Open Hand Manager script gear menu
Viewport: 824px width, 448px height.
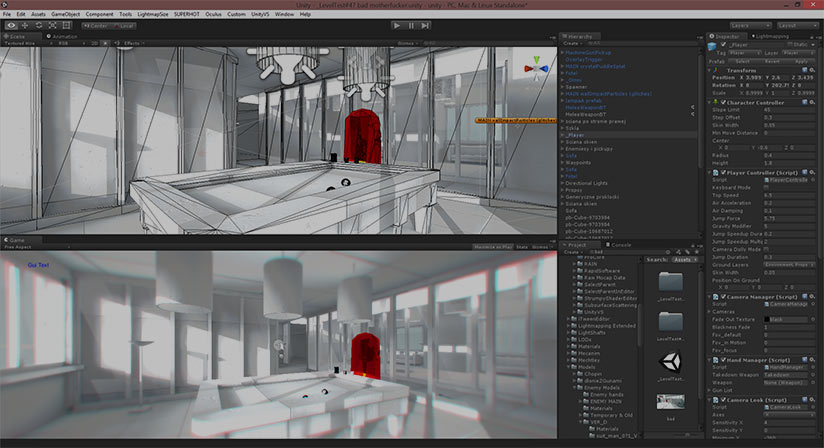[812, 360]
